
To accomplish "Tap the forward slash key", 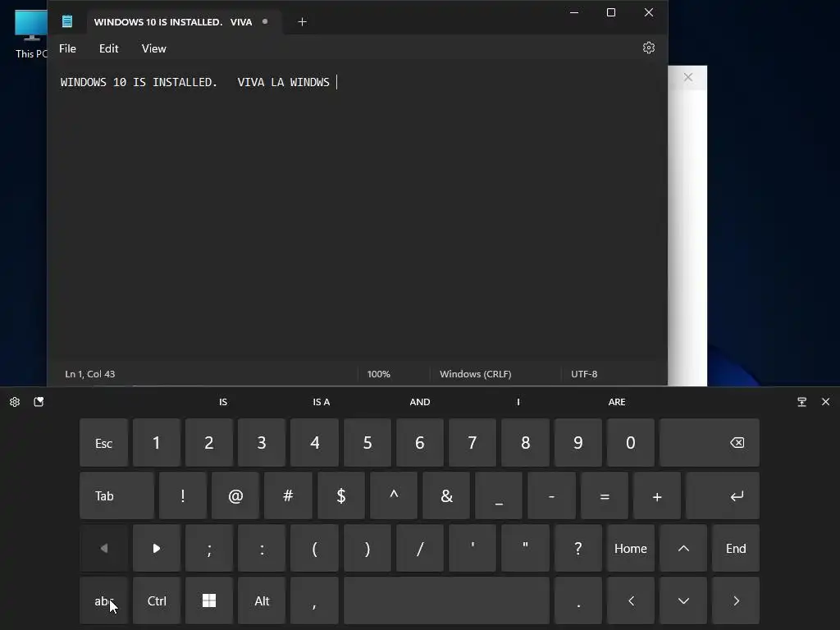I will click(x=420, y=548).
